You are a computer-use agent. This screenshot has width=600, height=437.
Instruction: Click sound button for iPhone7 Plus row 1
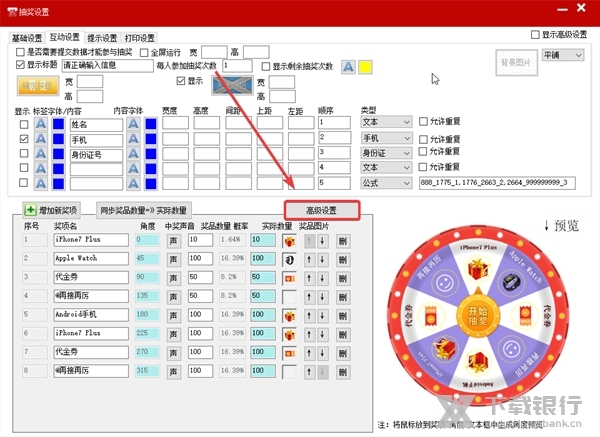(x=174, y=241)
